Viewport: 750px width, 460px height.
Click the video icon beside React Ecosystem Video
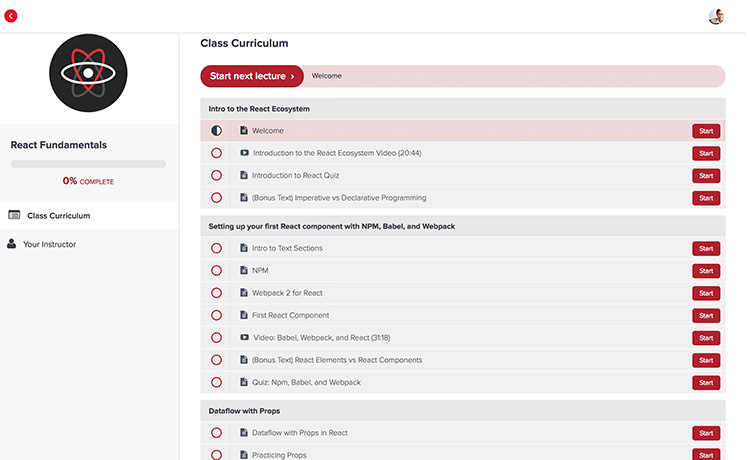point(244,153)
